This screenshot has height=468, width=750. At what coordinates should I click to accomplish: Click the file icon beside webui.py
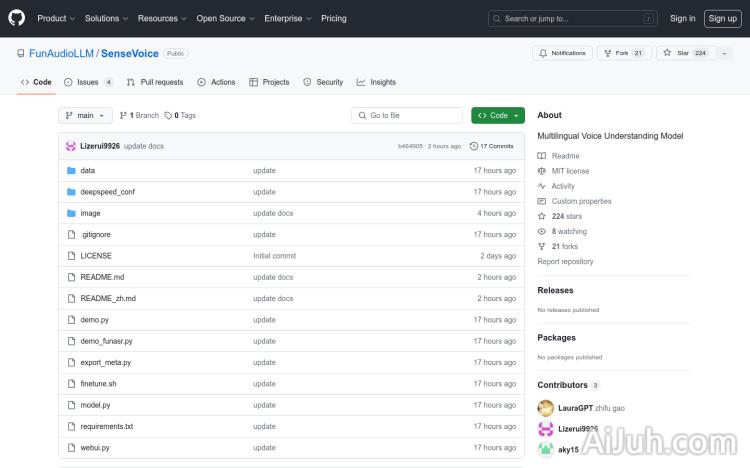click(71, 448)
